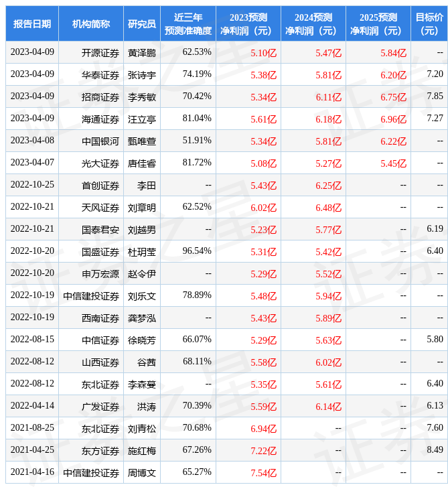Click 2024 profit forecast 6.25亿

click(x=329, y=186)
